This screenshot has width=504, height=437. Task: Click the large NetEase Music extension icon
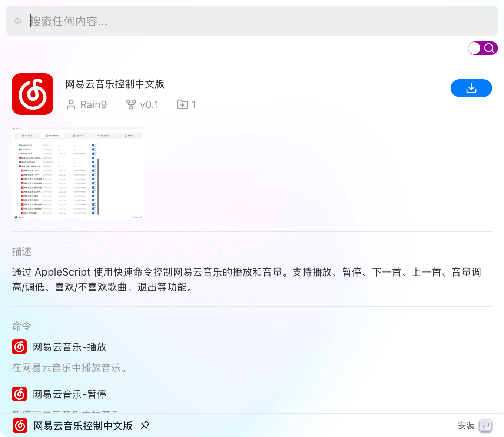pos(33,94)
